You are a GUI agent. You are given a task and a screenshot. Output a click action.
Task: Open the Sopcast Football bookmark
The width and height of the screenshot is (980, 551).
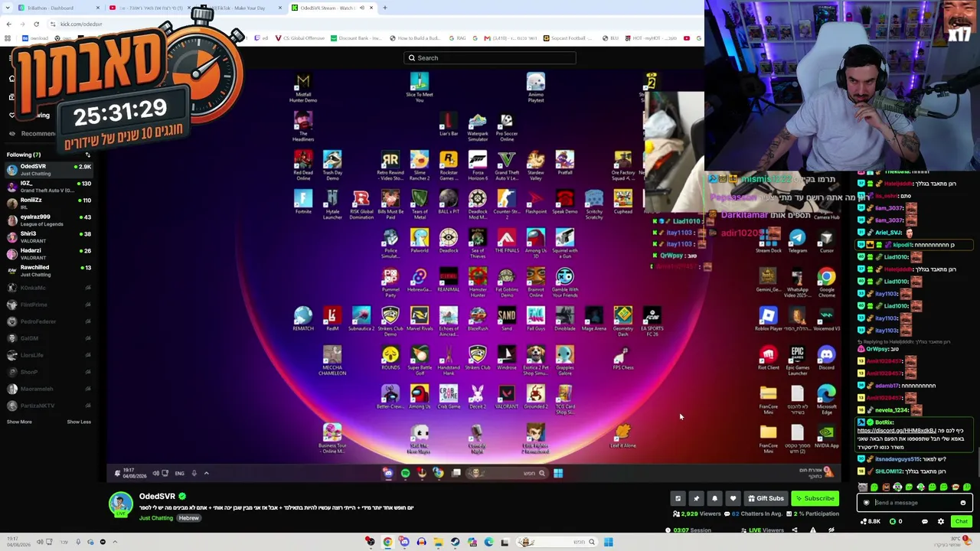pos(567,38)
